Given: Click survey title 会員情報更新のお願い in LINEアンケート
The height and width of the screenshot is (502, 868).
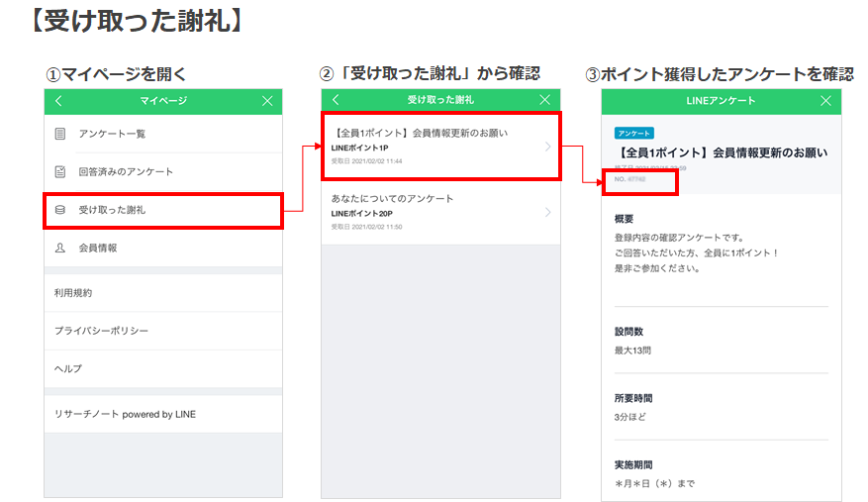Looking at the screenshot, I should 722,152.
